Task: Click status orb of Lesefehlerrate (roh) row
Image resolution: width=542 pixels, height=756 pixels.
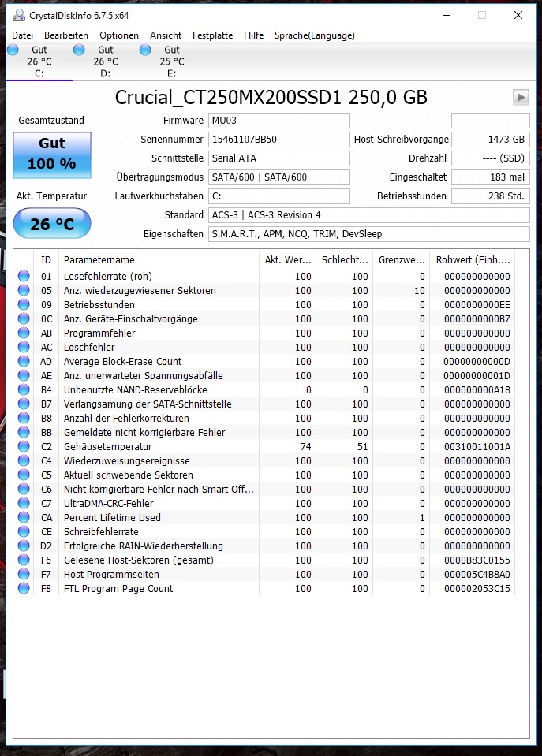Action: (x=24, y=276)
